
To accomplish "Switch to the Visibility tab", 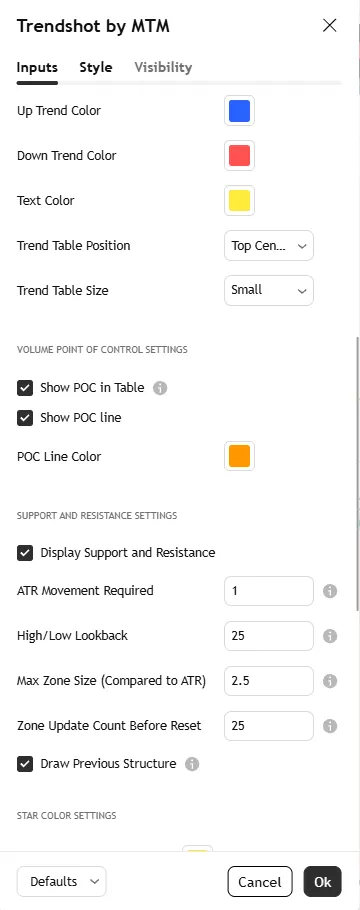I will 163,67.
